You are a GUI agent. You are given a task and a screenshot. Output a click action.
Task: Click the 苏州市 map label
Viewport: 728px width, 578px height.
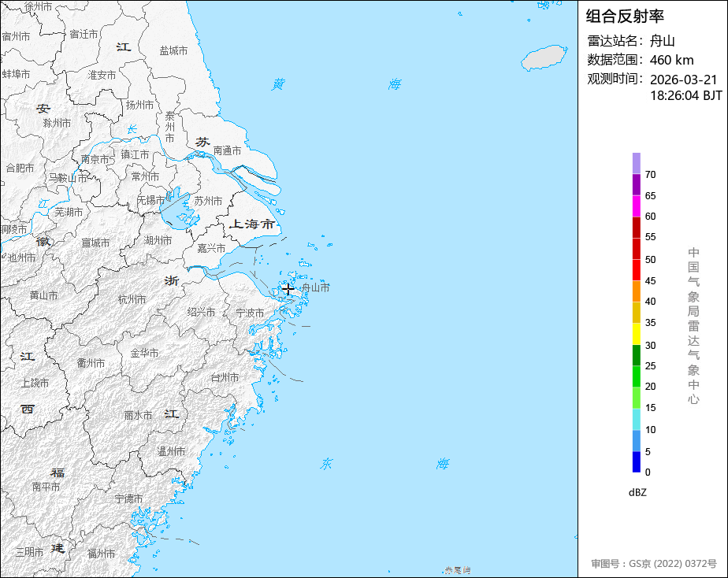coord(208,201)
